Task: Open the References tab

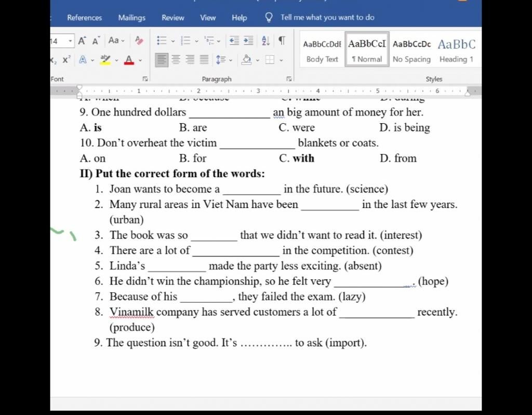Action: pyautogui.click(x=85, y=17)
